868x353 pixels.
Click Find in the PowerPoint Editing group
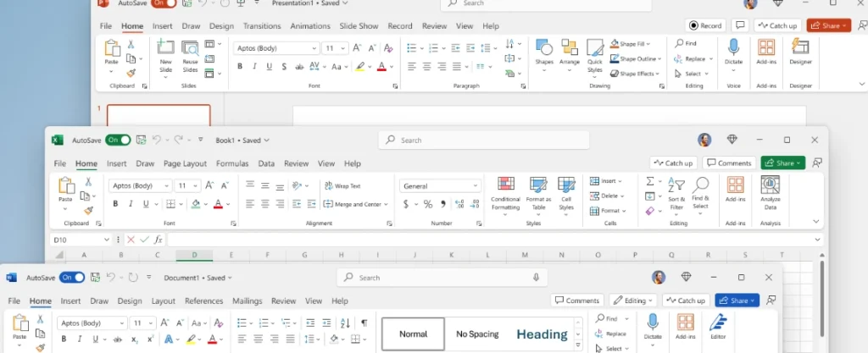pyautogui.click(x=685, y=43)
